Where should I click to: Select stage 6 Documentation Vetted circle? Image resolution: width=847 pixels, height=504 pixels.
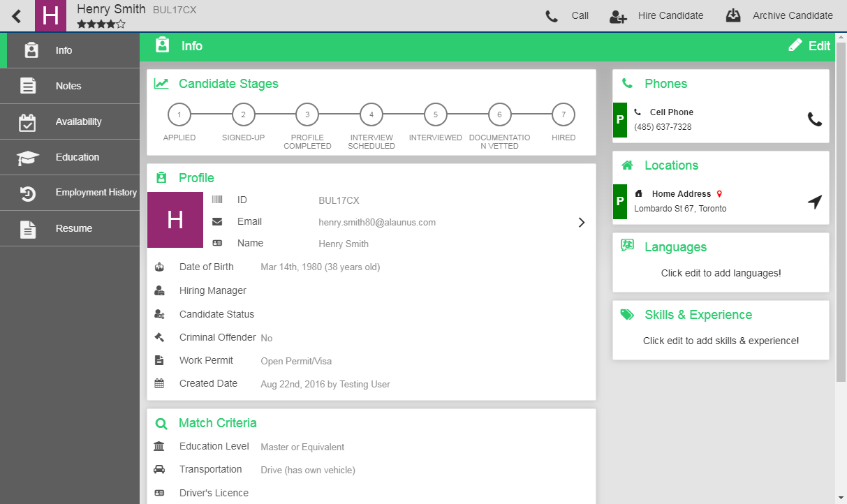[499, 114]
